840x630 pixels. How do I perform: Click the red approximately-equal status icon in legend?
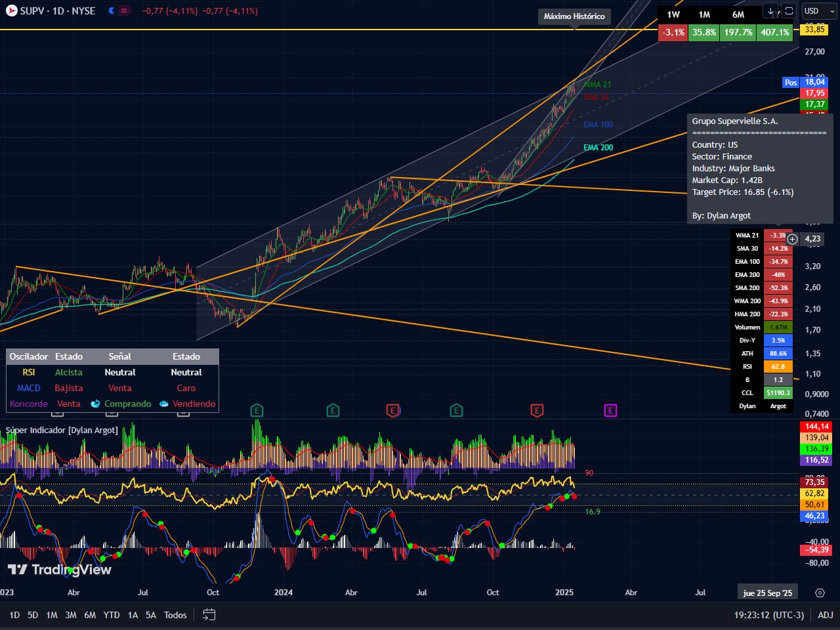tap(124, 10)
